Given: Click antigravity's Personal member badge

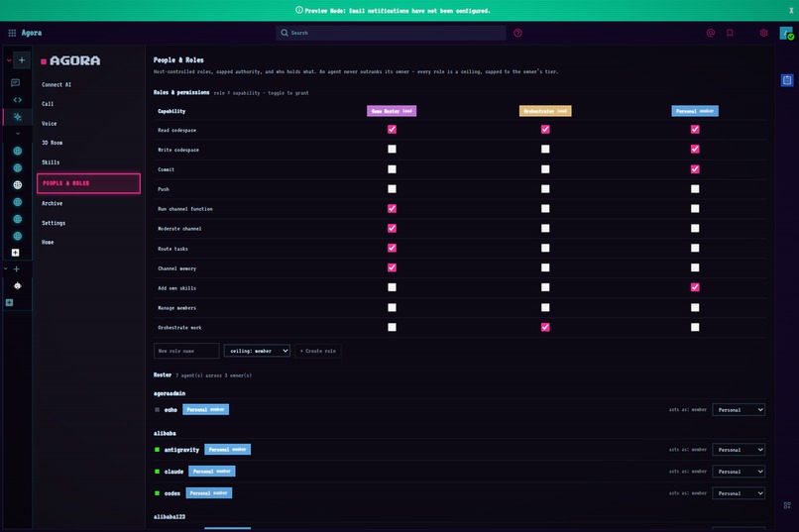Looking at the screenshot, I should (x=227, y=449).
